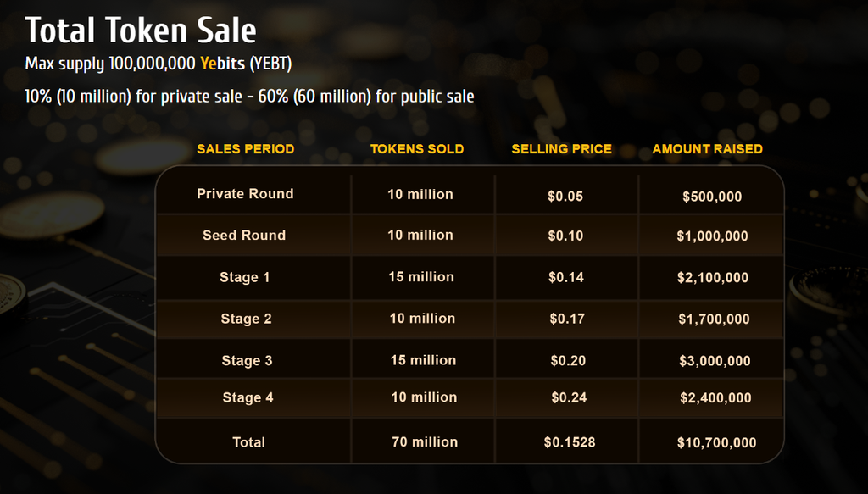
Task: Click the 70 million total tokens cell
Action: point(425,442)
